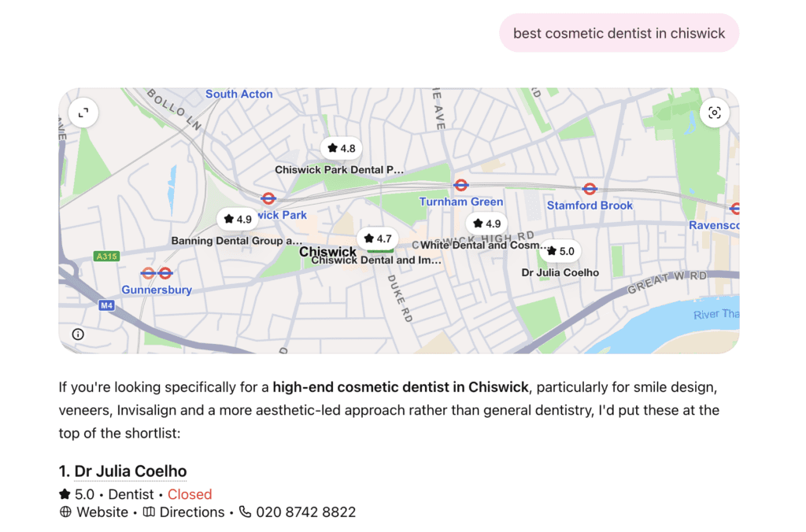Screen dimensions: 806x532
Task: Click the Dr Julia Coelho map label
Action: (560, 272)
